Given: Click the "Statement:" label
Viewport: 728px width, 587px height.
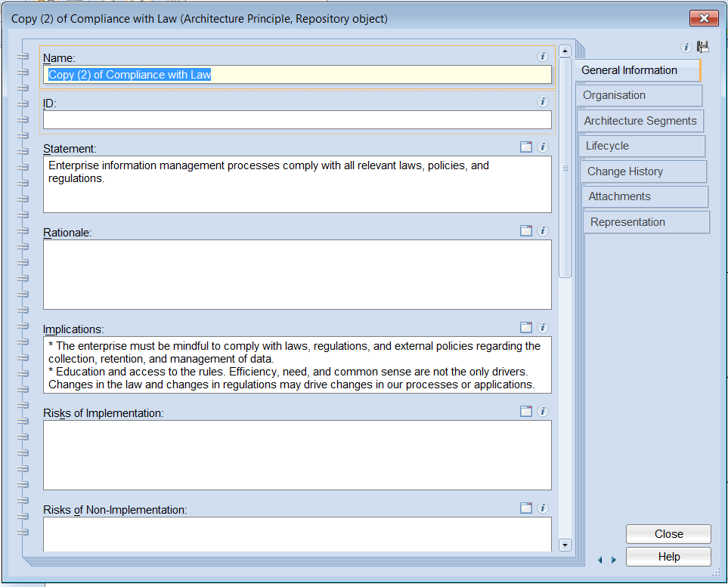Looking at the screenshot, I should coord(70,149).
